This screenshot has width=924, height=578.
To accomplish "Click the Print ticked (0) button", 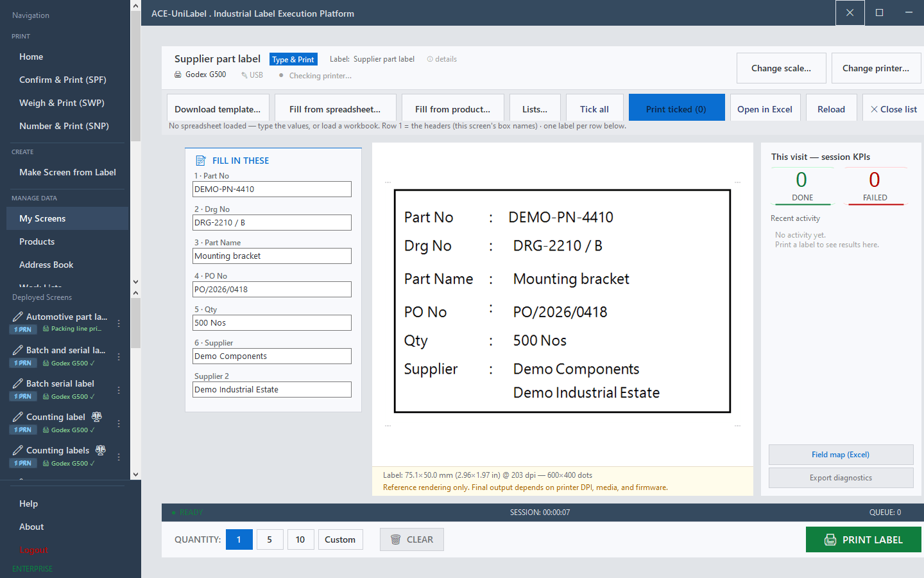I will tap(676, 109).
